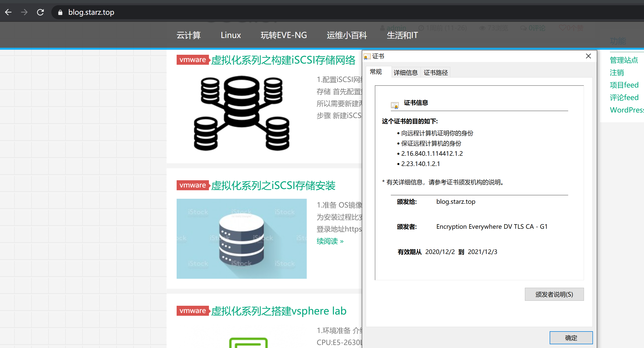Click the blue iStock database thumbnail
This screenshot has width=644, height=348.
[242, 239]
